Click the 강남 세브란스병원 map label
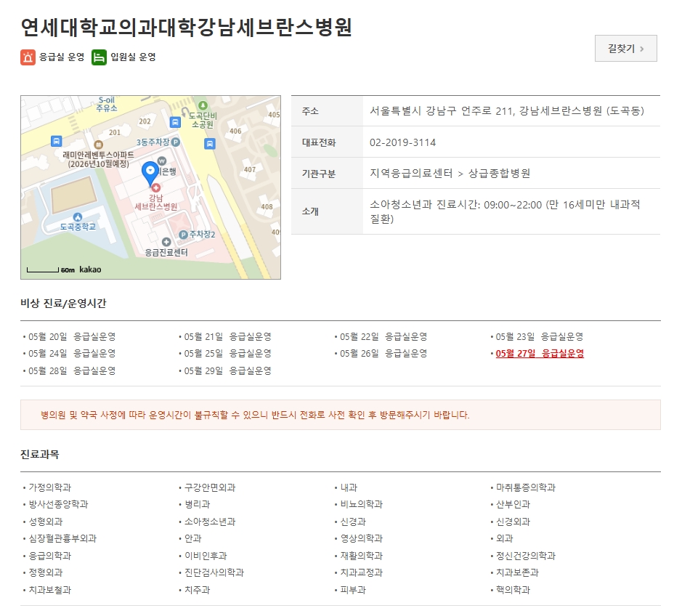Screen dimensions: 682x616 click(x=155, y=202)
